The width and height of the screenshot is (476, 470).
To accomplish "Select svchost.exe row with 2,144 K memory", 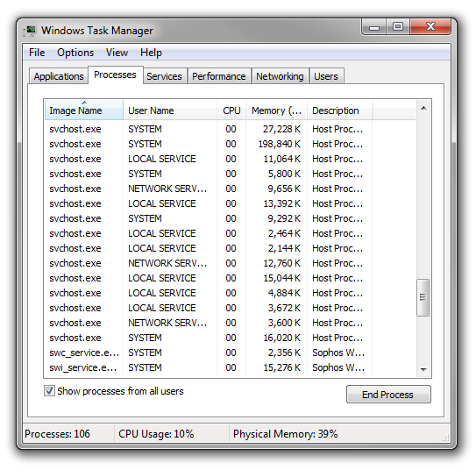I will 230,248.
